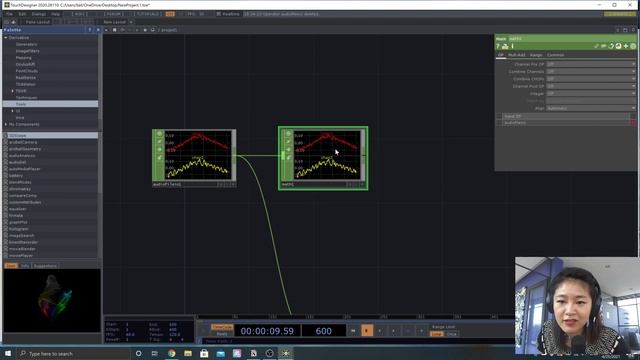Open Python help icon in parameters
This screenshot has height=360, width=640.
coord(505,46)
